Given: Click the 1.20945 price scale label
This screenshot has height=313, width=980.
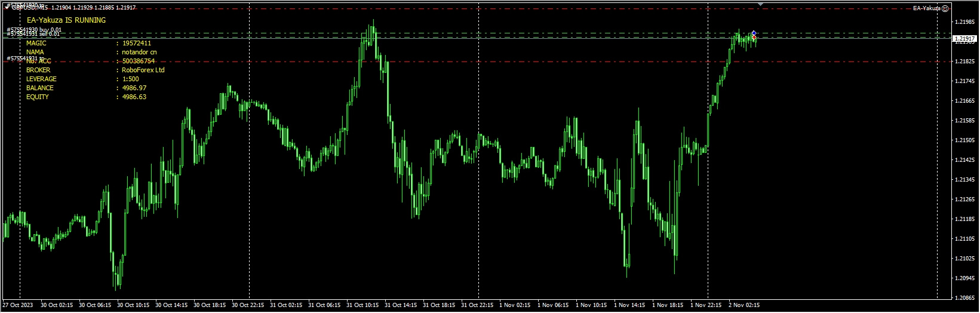Looking at the screenshot, I should click(964, 278).
